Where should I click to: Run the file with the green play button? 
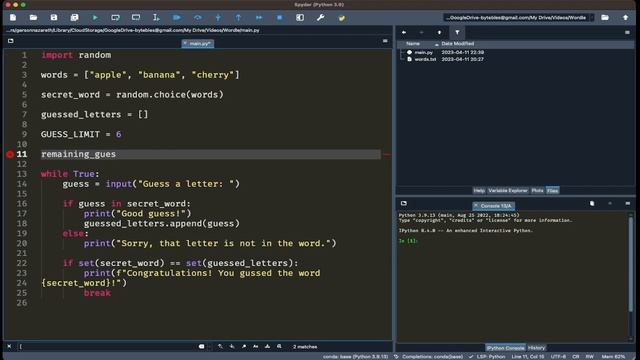click(x=95, y=18)
